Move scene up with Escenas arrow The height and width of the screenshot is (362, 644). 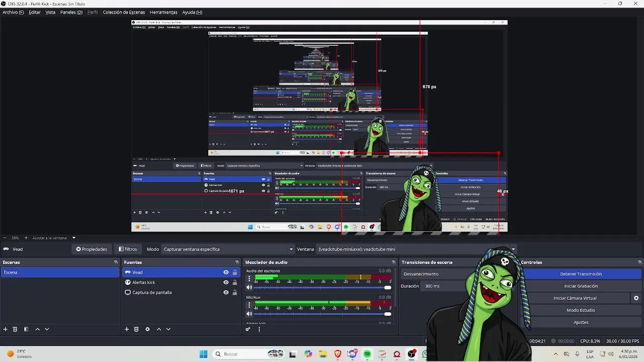[37, 329]
